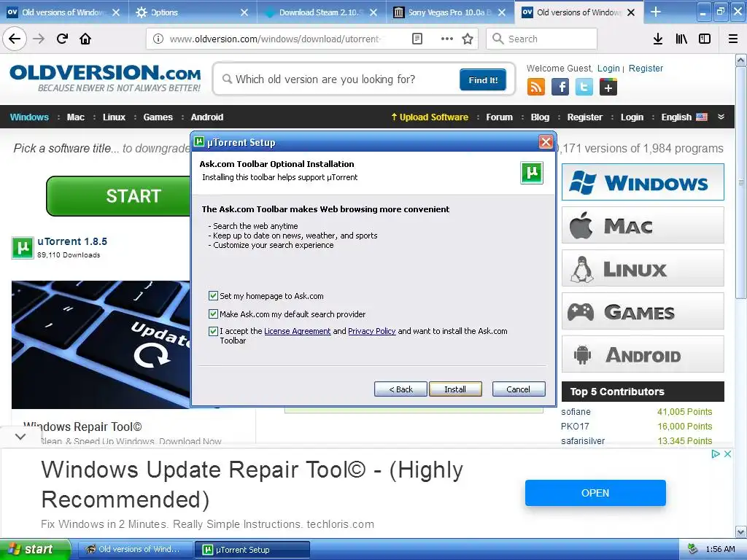This screenshot has width=747, height=560.
Task: Open the Facebook share icon
Action: 560,87
